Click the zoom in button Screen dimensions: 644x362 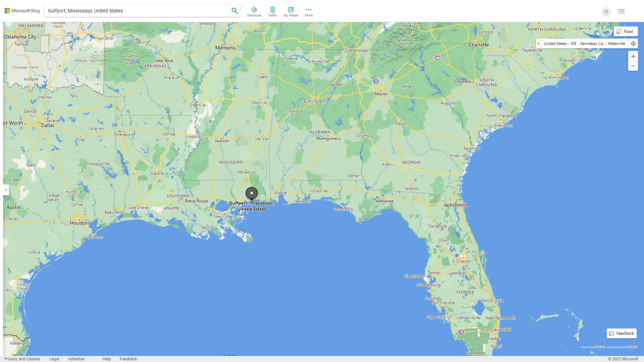pos(633,56)
